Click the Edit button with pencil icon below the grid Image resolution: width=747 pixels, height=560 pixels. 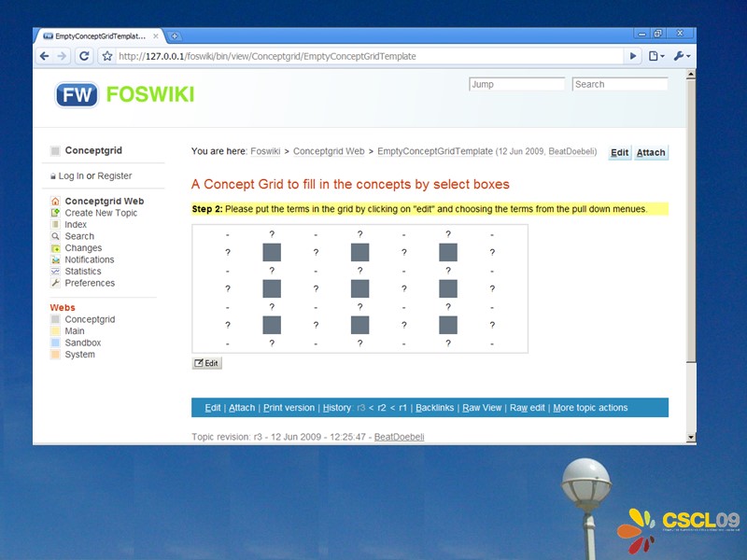tap(206, 362)
